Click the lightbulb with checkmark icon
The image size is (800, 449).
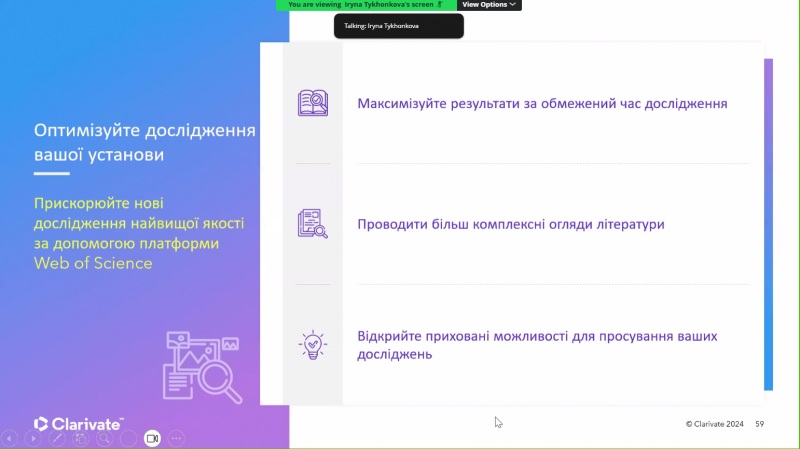(x=313, y=345)
